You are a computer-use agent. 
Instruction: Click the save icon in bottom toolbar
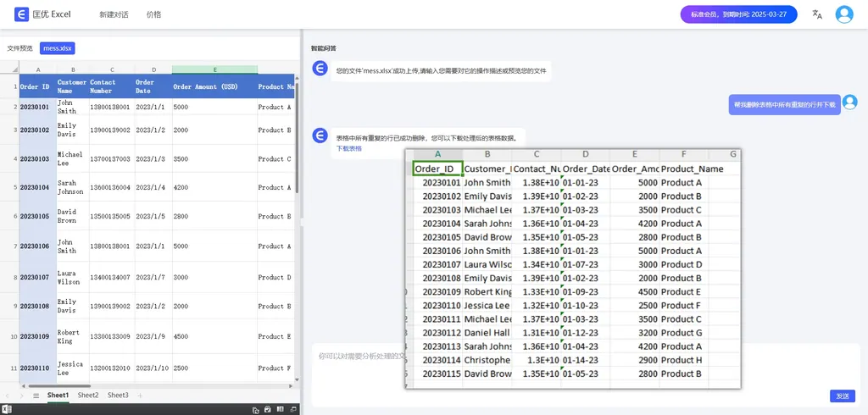tap(267, 409)
